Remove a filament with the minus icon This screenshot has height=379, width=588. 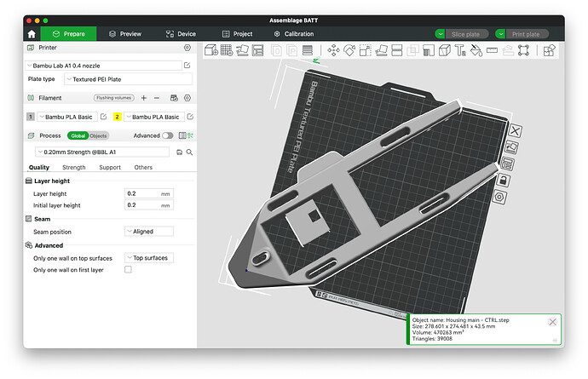coord(157,98)
